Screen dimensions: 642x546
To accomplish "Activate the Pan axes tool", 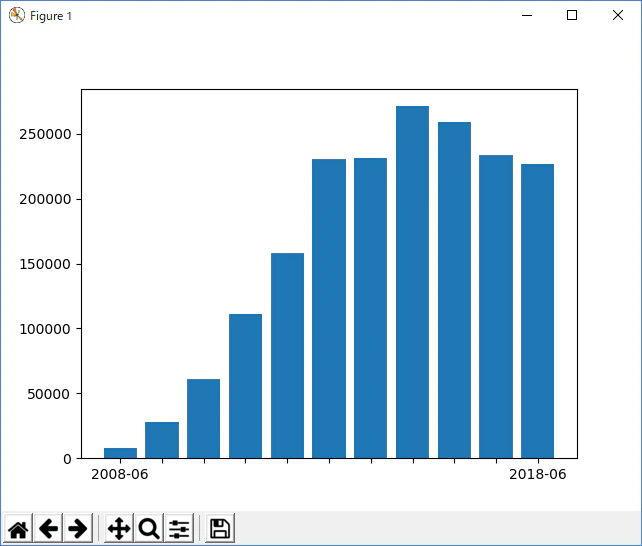I will (119, 528).
